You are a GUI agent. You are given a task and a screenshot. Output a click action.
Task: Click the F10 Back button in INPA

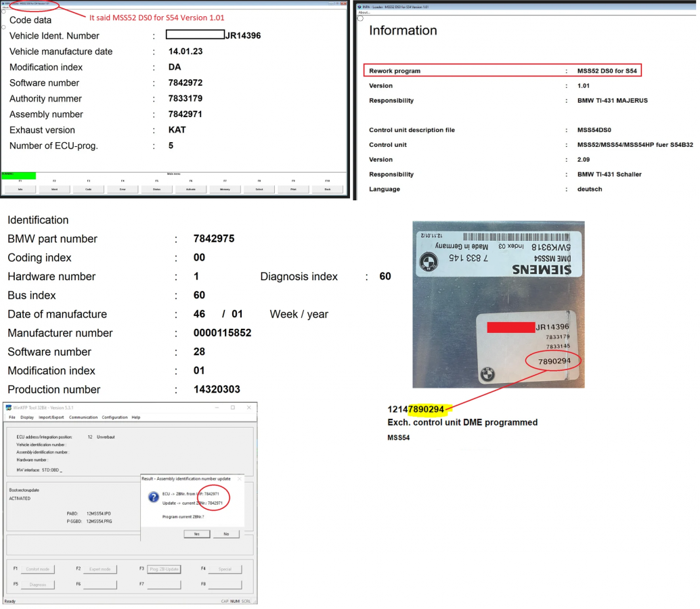coord(327,189)
